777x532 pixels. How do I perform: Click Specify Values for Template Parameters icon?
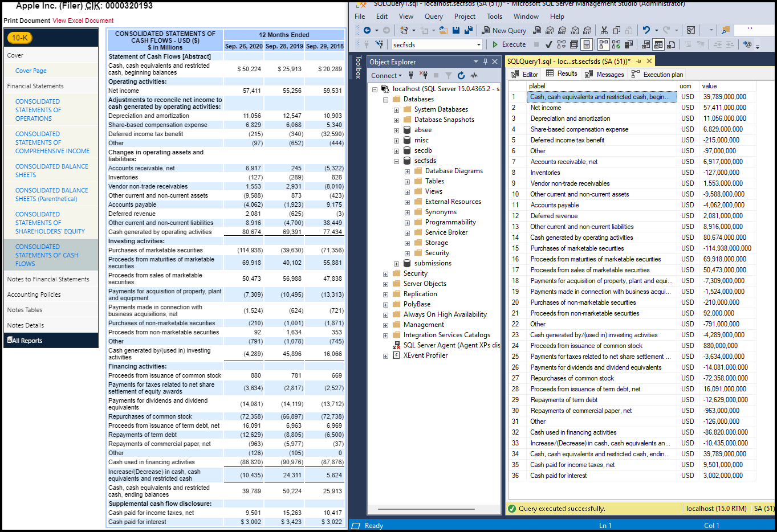tap(747, 44)
